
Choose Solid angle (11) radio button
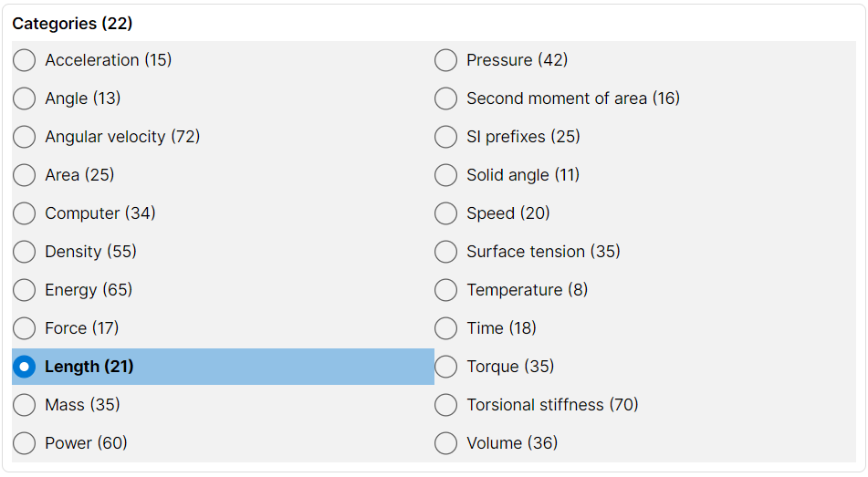point(445,175)
